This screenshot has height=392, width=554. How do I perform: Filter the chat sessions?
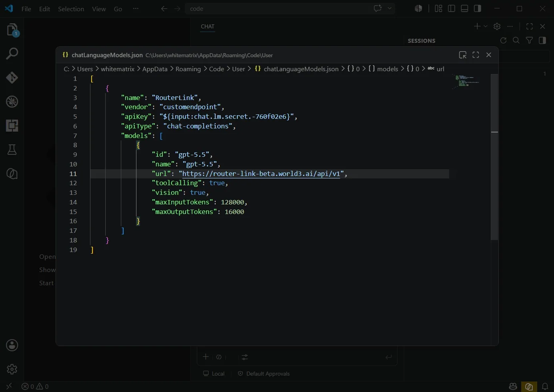(529, 40)
